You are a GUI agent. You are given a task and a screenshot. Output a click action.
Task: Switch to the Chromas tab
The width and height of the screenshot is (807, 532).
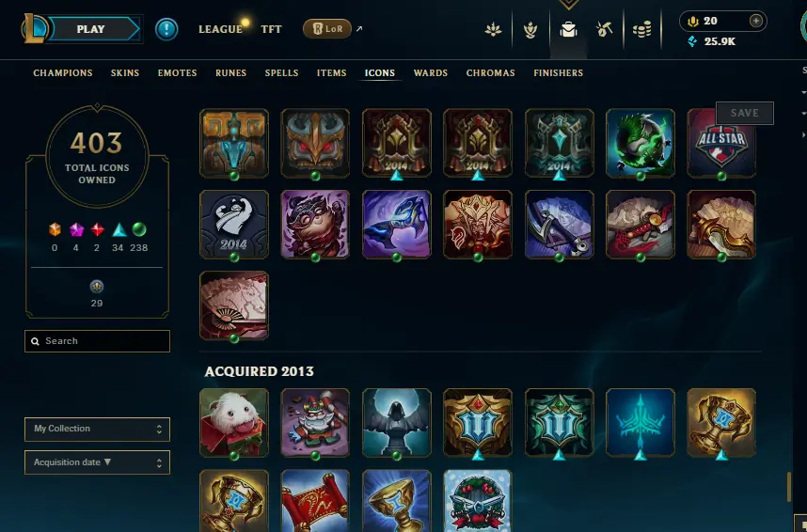[x=490, y=73]
